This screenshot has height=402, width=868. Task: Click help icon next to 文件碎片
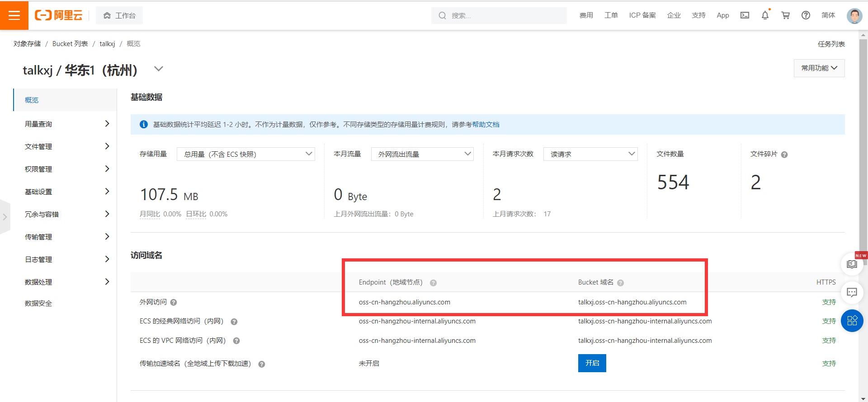pyautogui.click(x=784, y=154)
